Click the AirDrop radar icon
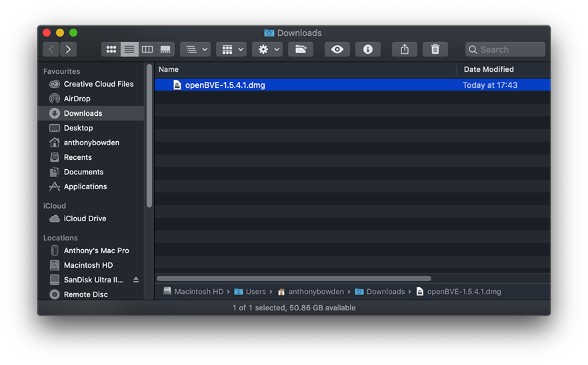The width and height of the screenshot is (588, 365). click(55, 99)
